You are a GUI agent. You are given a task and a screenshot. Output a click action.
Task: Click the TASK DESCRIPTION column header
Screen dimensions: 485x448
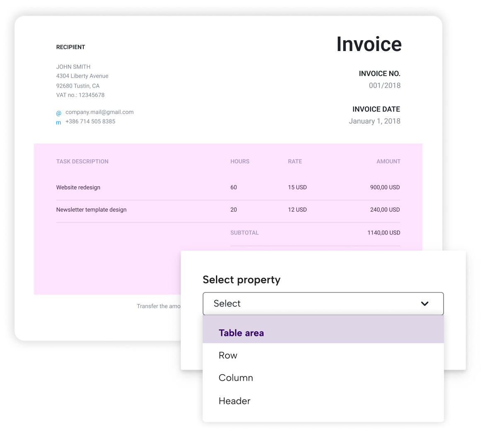point(82,161)
